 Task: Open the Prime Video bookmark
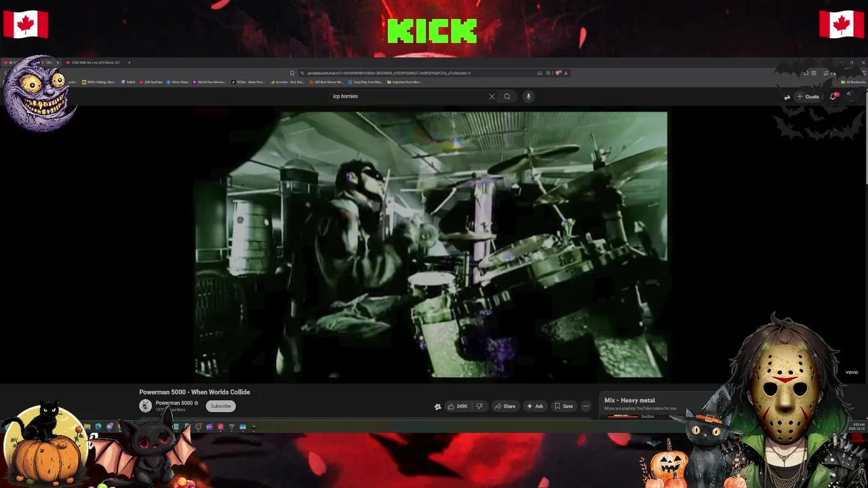pos(177,82)
